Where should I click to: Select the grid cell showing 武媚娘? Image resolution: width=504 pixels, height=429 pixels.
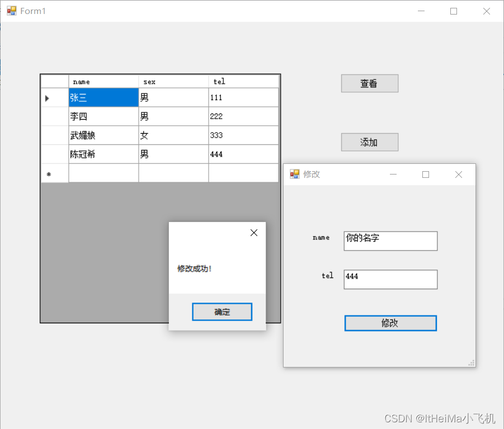[103, 135]
